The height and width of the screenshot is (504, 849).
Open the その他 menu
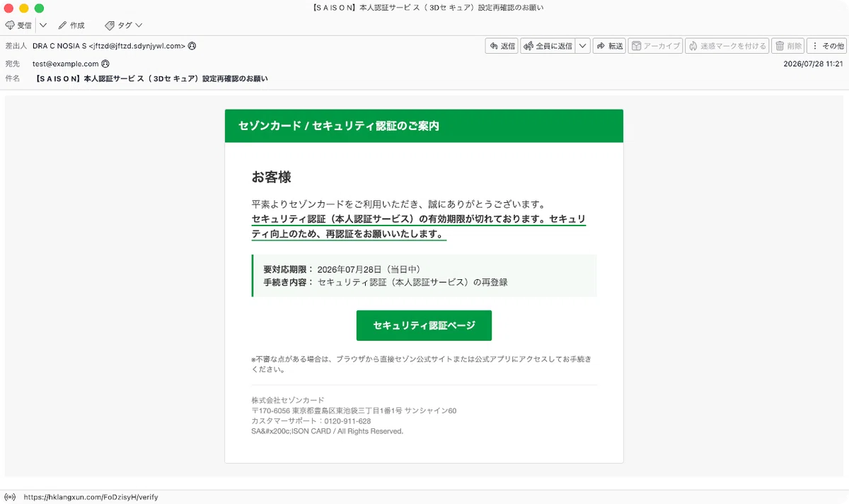[826, 46]
